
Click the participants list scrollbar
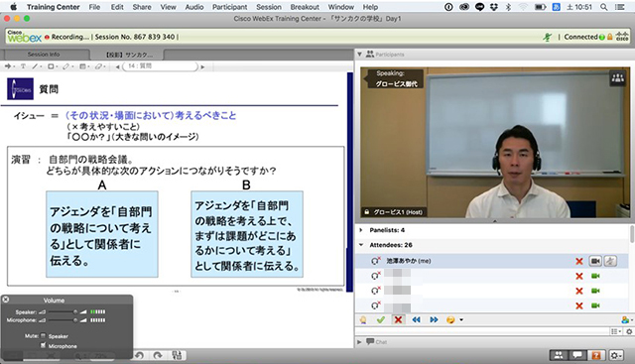[632, 235]
